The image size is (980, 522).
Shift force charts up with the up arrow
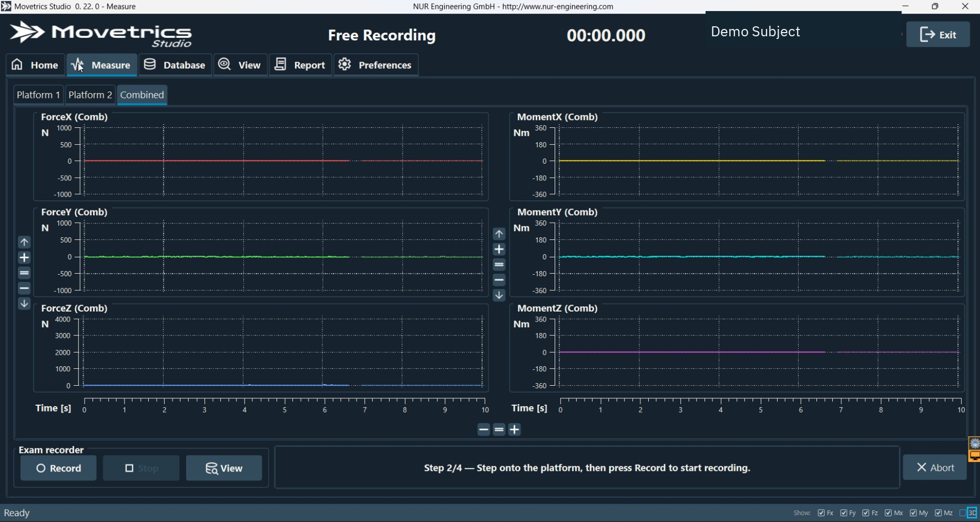24,242
